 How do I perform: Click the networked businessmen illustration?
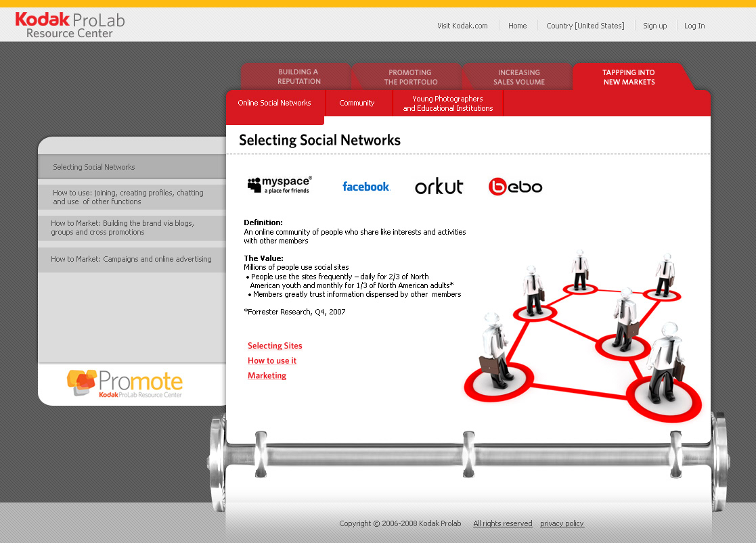point(583,336)
